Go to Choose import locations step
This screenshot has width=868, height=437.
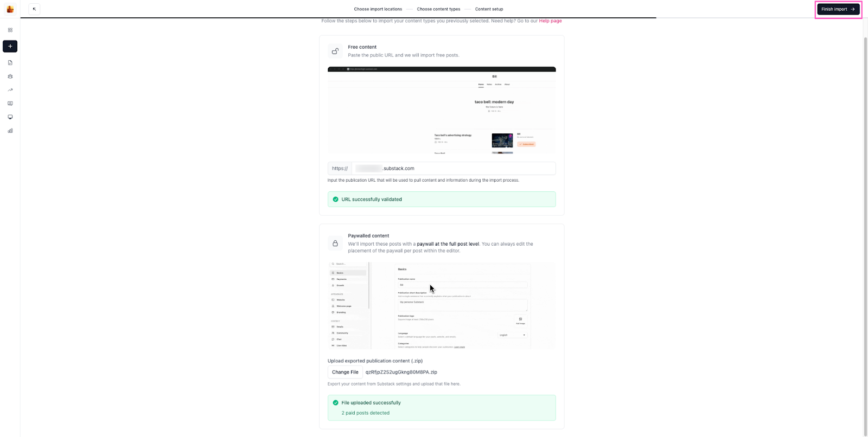pyautogui.click(x=378, y=9)
